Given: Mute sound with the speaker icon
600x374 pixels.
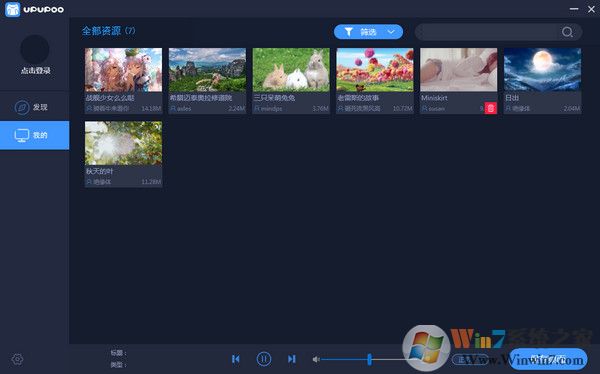Looking at the screenshot, I should pos(316,359).
